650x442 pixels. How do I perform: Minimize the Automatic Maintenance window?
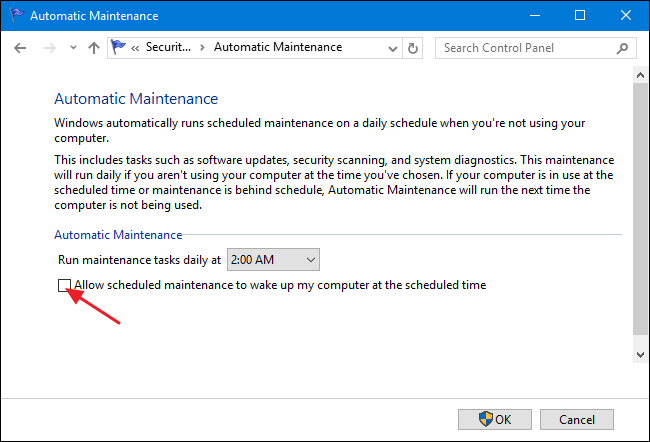(x=535, y=15)
